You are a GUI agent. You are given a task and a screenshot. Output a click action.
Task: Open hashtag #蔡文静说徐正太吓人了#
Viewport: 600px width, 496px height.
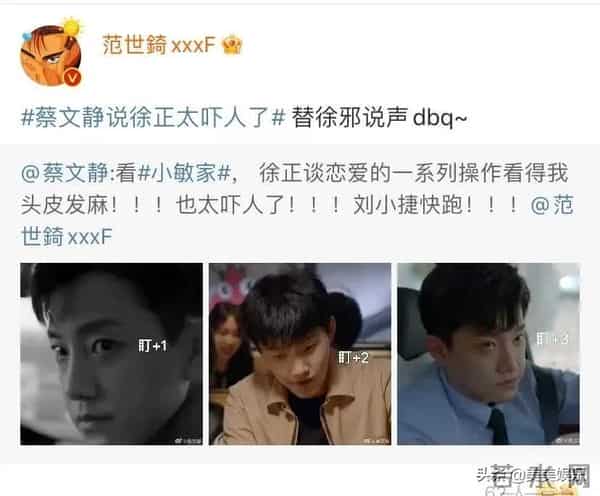point(153,117)
